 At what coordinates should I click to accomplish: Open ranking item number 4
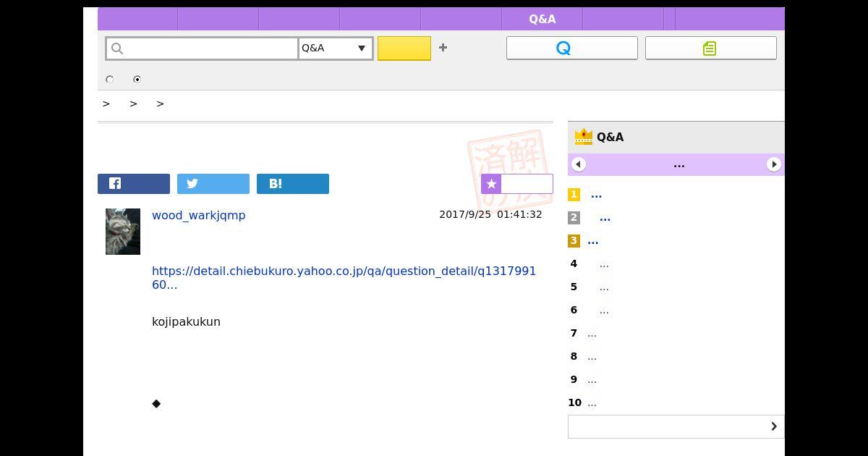pyautogui.click(x=604, y=264)
